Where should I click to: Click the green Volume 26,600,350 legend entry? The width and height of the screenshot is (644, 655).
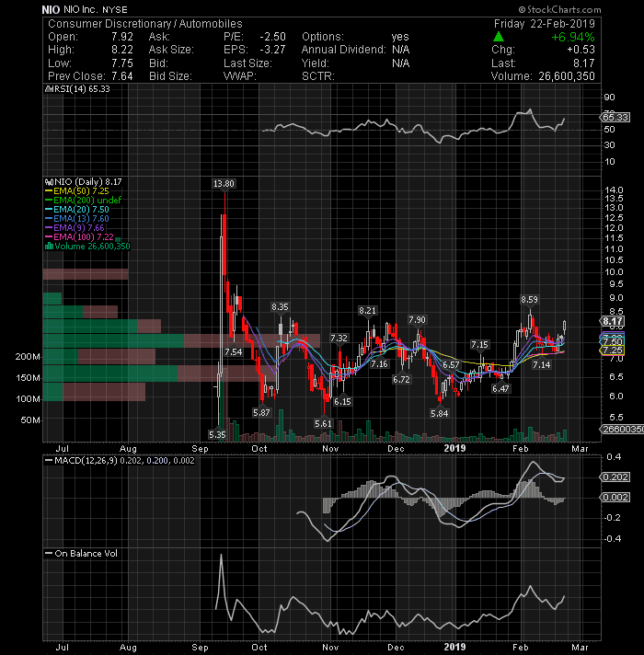(92, 247)
